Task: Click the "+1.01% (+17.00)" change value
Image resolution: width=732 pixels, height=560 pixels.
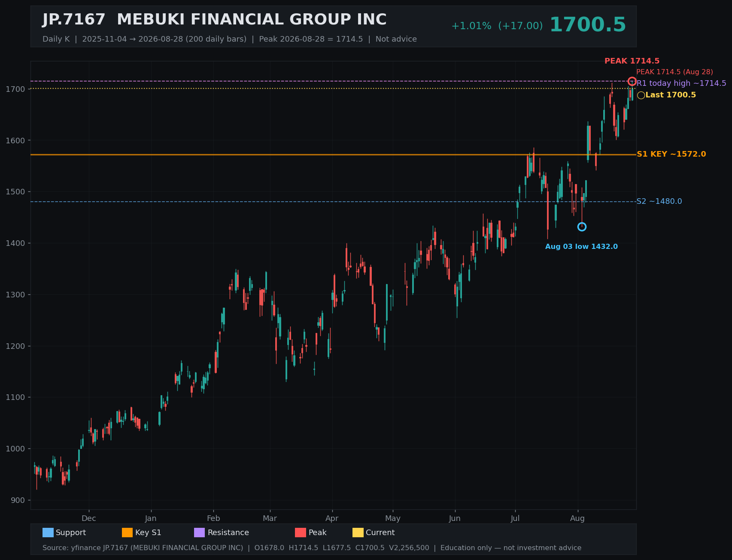Action: (497, 26)
